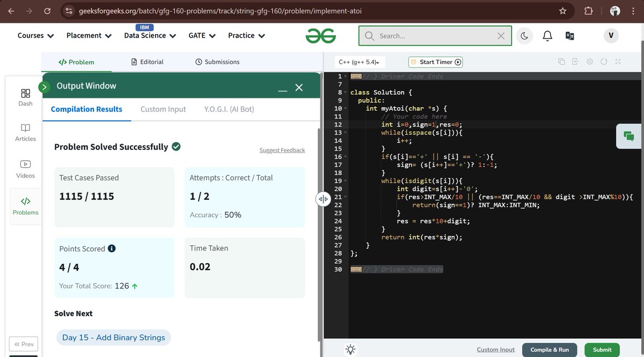Click the 1115 / 1115 test cases value

87,196
